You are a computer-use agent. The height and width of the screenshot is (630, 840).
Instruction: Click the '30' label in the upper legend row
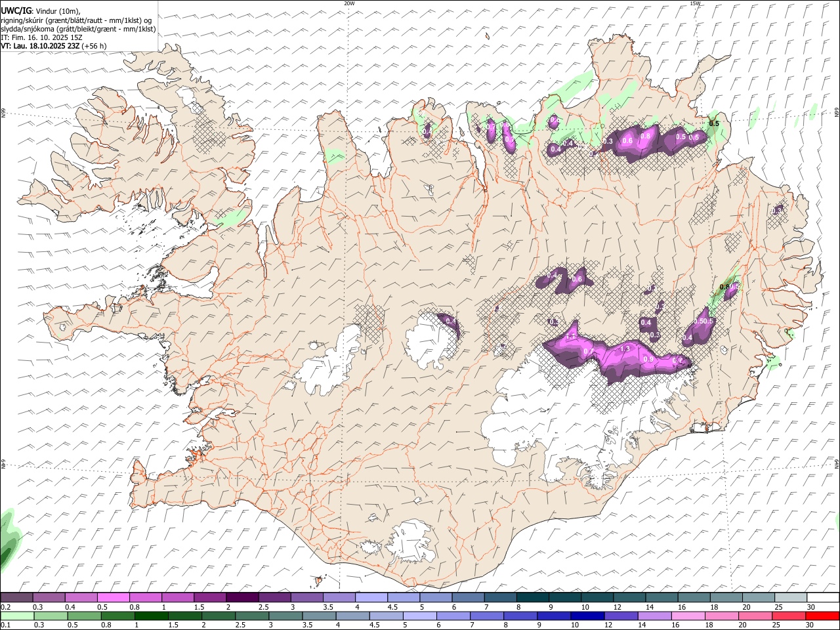pyautogui.click(x=810, y=607)
